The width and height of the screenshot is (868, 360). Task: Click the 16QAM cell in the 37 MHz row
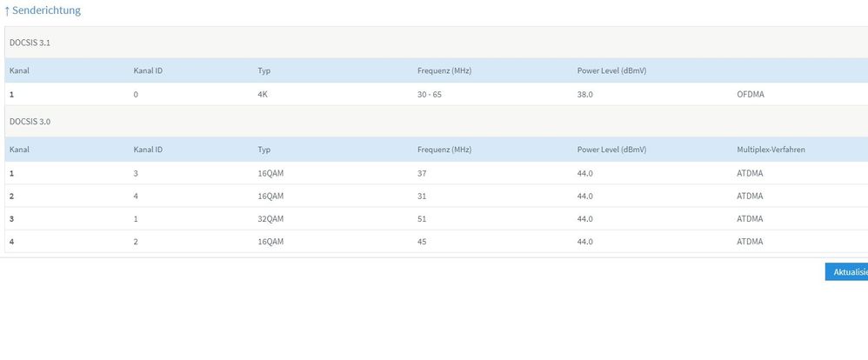pos(270,173)
